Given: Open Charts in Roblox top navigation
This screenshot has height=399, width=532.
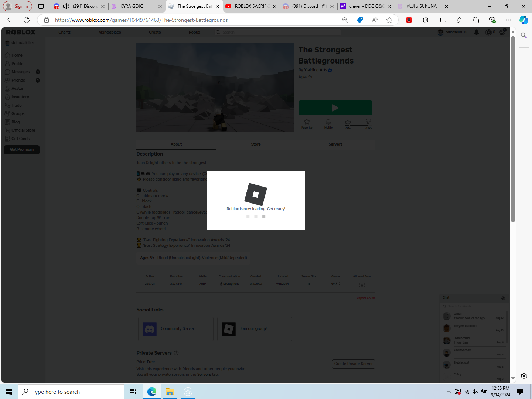Looking at the screenshot, I should [65, 32].
